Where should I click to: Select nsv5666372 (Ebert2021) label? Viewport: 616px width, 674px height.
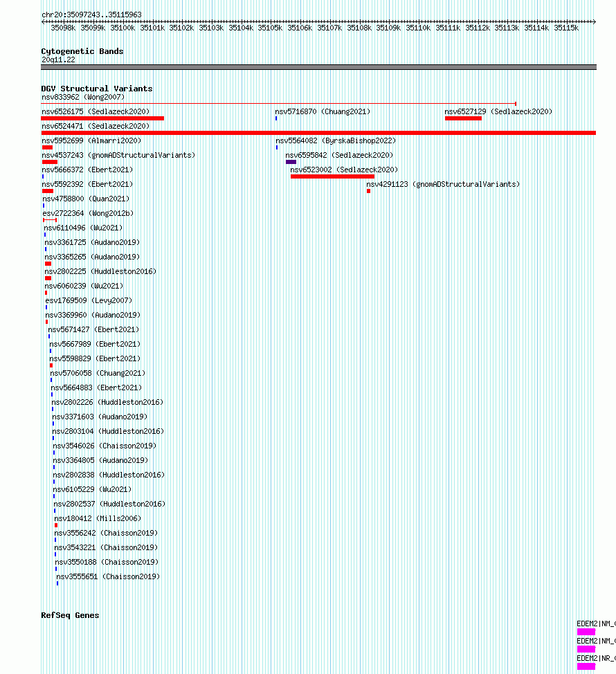[x=87, y=170]
